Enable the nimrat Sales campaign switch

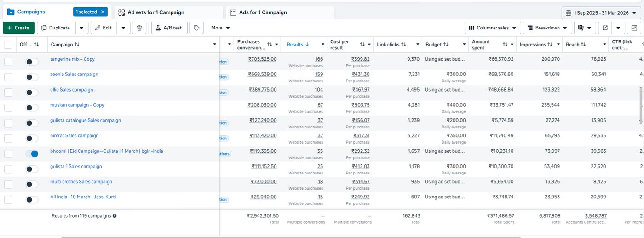click(32, 139)
